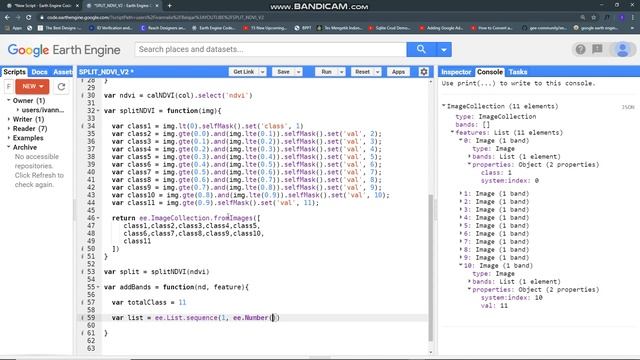Open the code editor settings gear
This screenshot has height=360, width=640.
[x=424, y=72]
